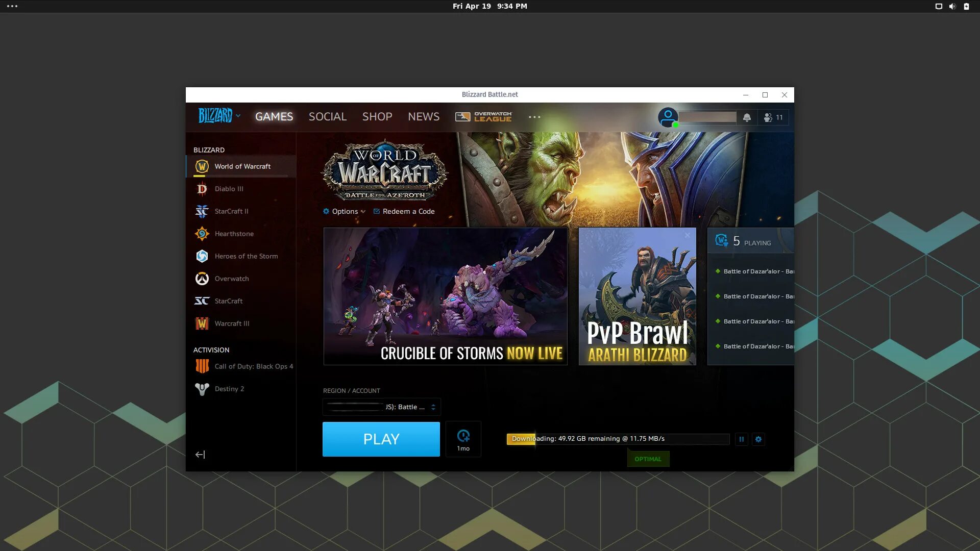Maximize the Blizzard Battle.net window
980x551 pixels.
point(765,95)
